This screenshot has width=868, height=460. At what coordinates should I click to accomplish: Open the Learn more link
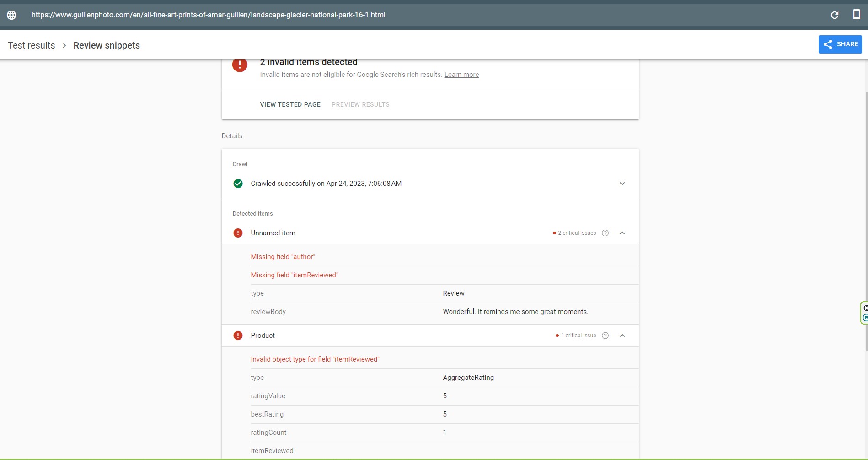point(461,75)
